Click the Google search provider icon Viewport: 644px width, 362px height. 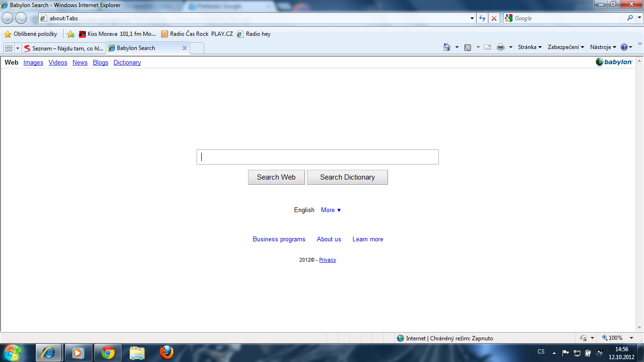click(508, 18)
